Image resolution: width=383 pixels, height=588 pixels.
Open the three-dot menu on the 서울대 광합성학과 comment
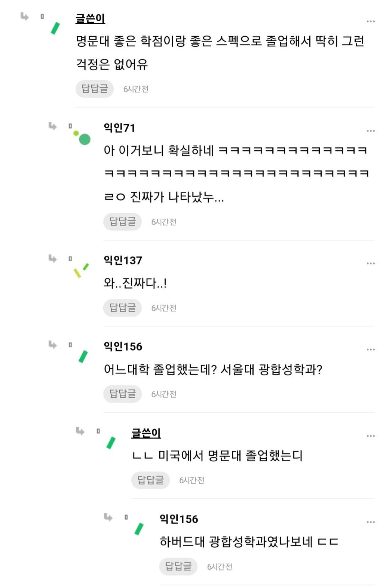point(370,350)
